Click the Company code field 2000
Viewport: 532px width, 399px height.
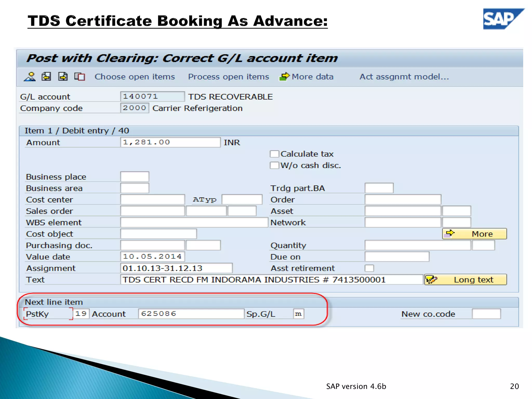click(x=135, y=108)
